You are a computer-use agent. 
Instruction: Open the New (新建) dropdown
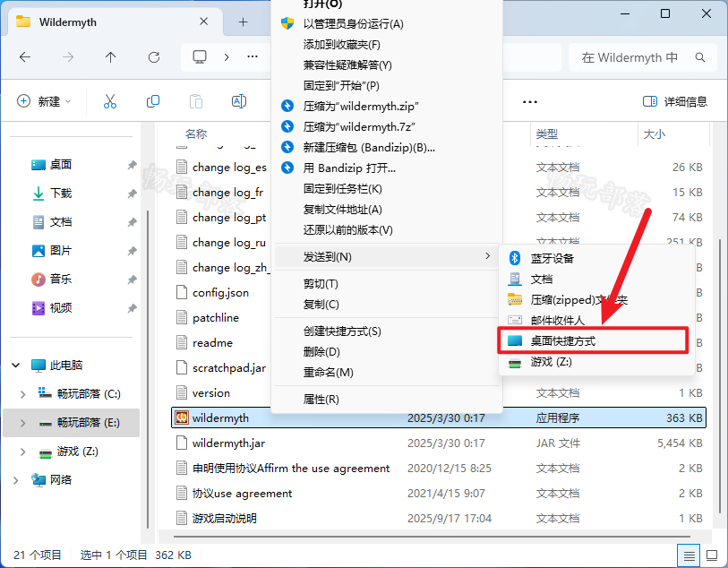point(44,101)
